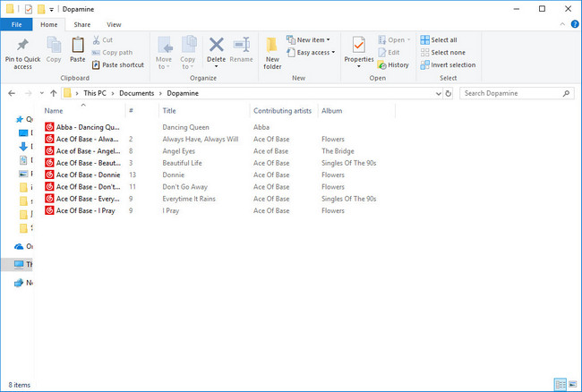The width and height of the screenshot is (582, 392).
Task: Open the File menu
Action: point(16,24)
